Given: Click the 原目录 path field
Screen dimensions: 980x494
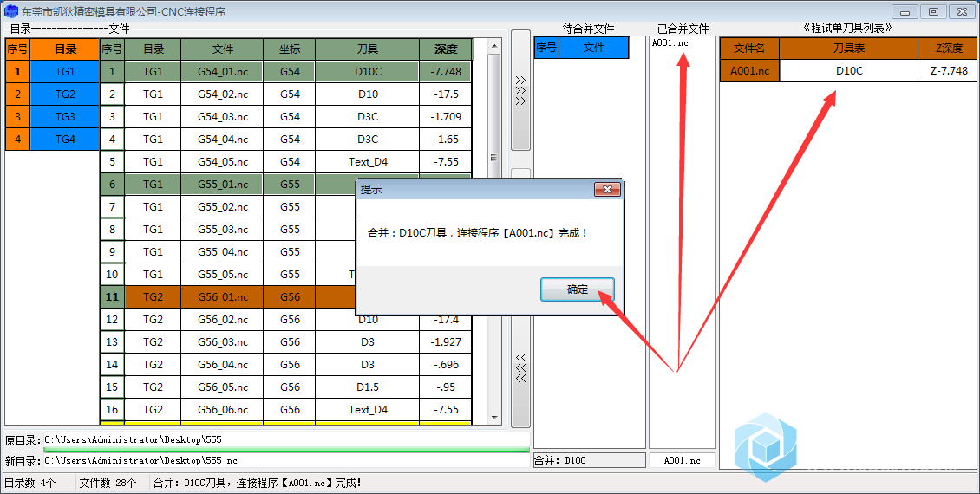Looking at the screenshot, I should (x=286, y=439).
